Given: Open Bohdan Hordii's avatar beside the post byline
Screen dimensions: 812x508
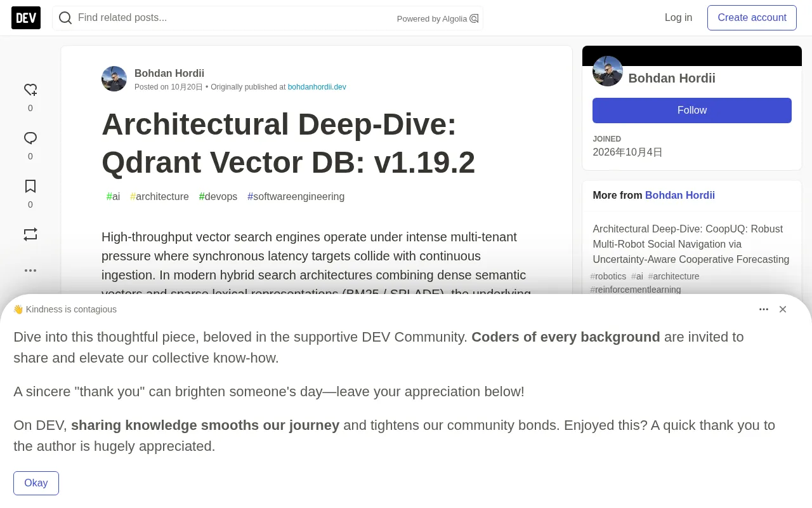Looking at the screenshot, I should [x=114, y=79].
